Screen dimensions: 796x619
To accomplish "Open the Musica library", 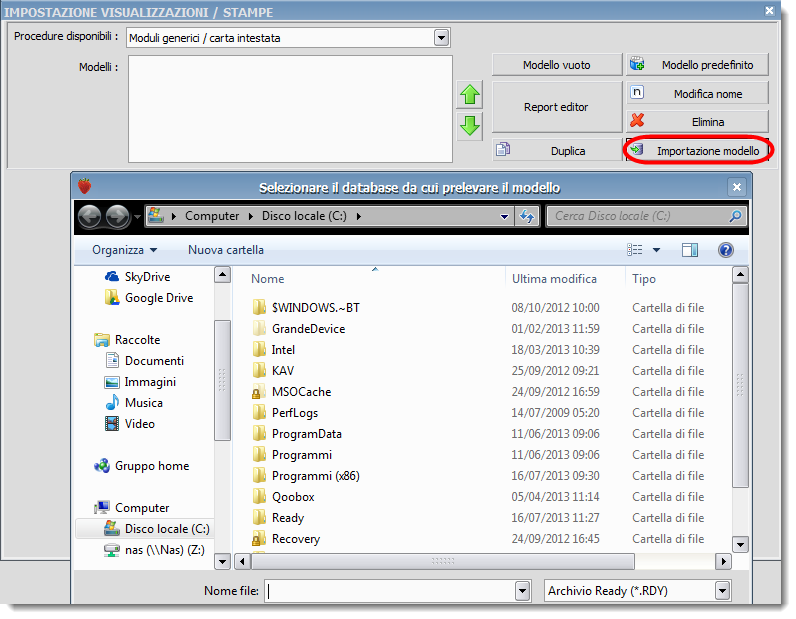I will pos(134,403).
